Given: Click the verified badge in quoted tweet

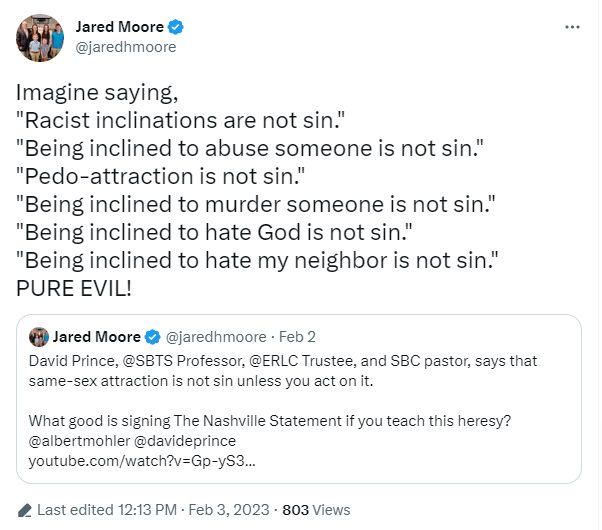Looking at the screenshot, I should 152,337.
